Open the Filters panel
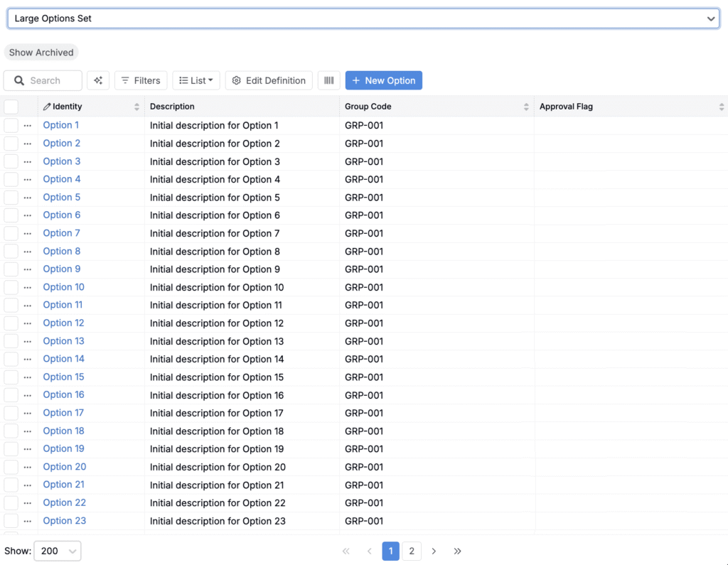The width and height of the screenshot is (728, 565). (141, 80)
